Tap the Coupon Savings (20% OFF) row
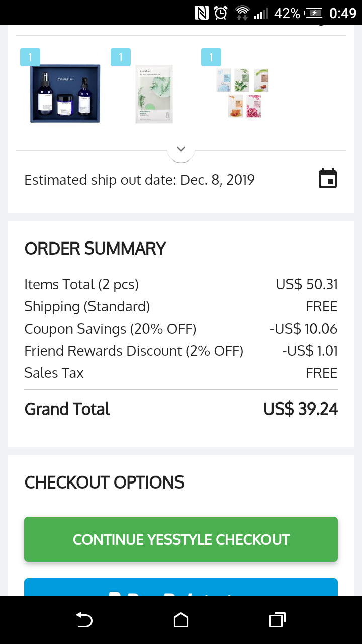This screenshot has height=644, width=362. pos(181,329)
